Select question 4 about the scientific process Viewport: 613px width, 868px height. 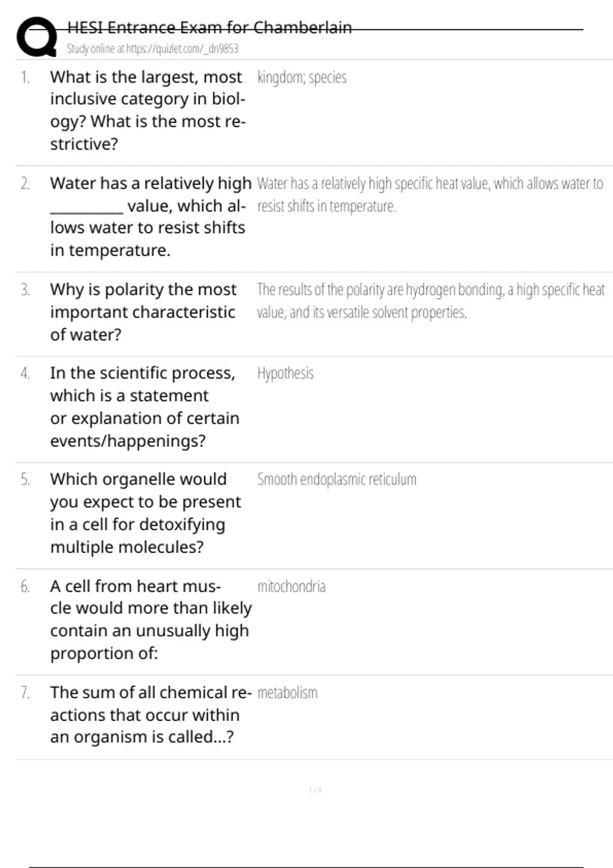[145, 406]
